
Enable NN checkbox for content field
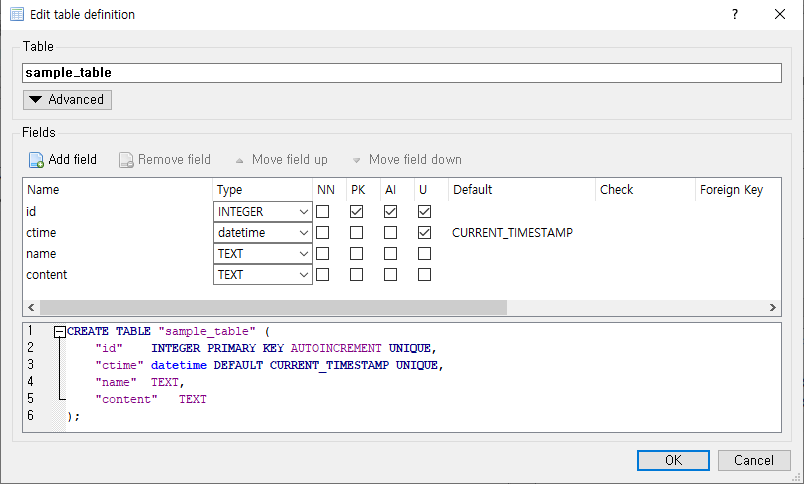323,274
